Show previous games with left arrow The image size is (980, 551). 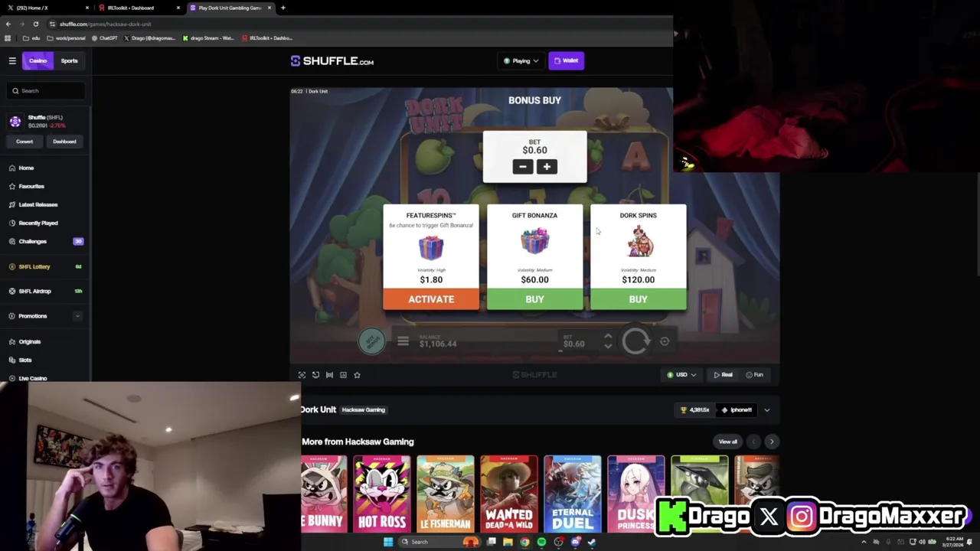tap(753, 442)
